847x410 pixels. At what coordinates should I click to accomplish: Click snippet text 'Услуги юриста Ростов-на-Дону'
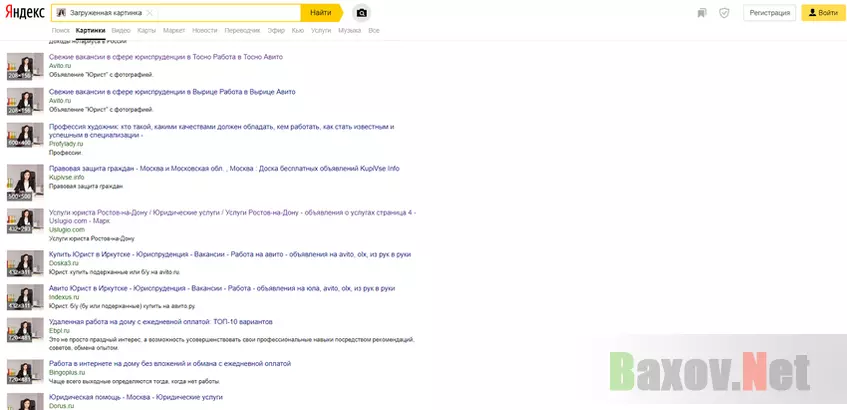click(92, 238)
